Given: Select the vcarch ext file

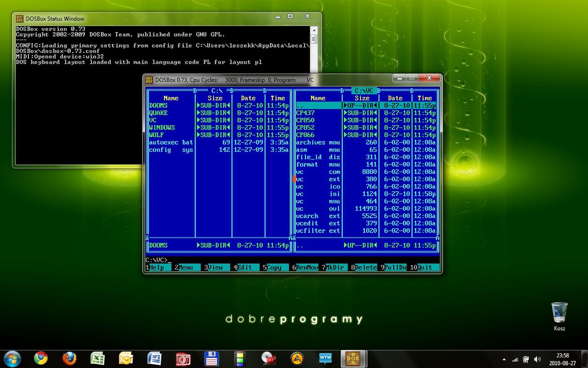Looking at the screenshot, I should (366, 216).
